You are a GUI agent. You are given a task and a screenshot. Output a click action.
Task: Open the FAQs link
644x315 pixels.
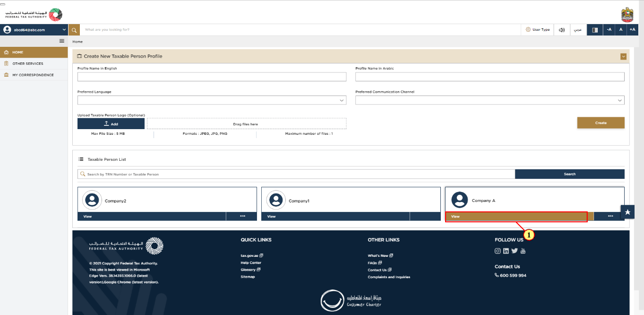tap(375, 262)
